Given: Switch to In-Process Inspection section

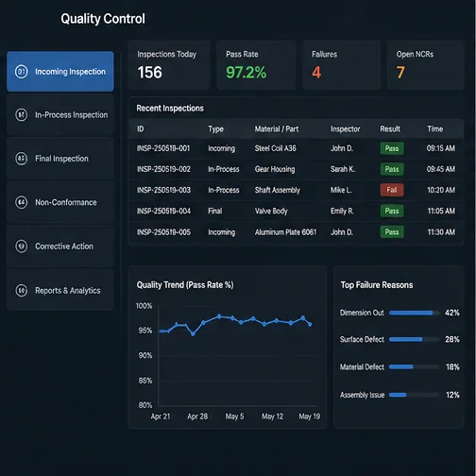Looking at the screenshot, I should [x=60, y=115].
